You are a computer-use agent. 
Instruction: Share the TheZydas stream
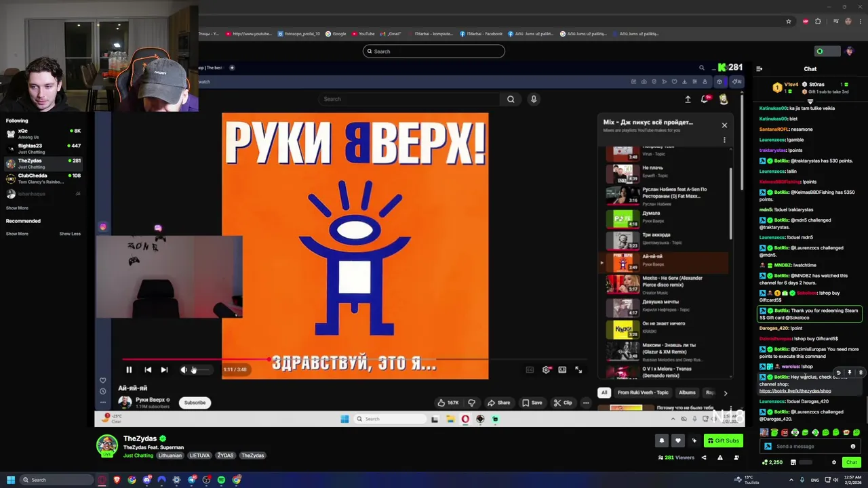(x=703, y=457)
